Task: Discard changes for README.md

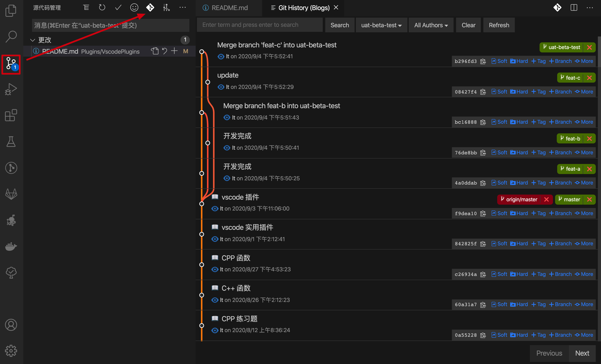Action: [165, 51]
